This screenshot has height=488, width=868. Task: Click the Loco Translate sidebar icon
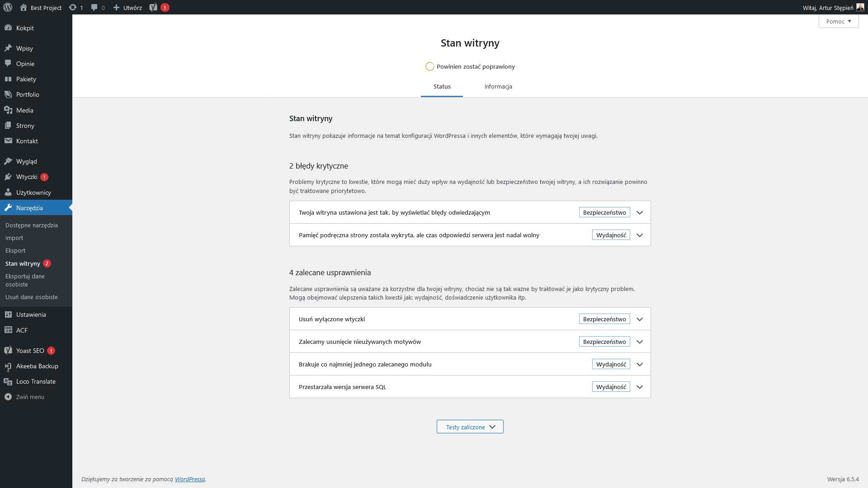click(x=8, y=381)
